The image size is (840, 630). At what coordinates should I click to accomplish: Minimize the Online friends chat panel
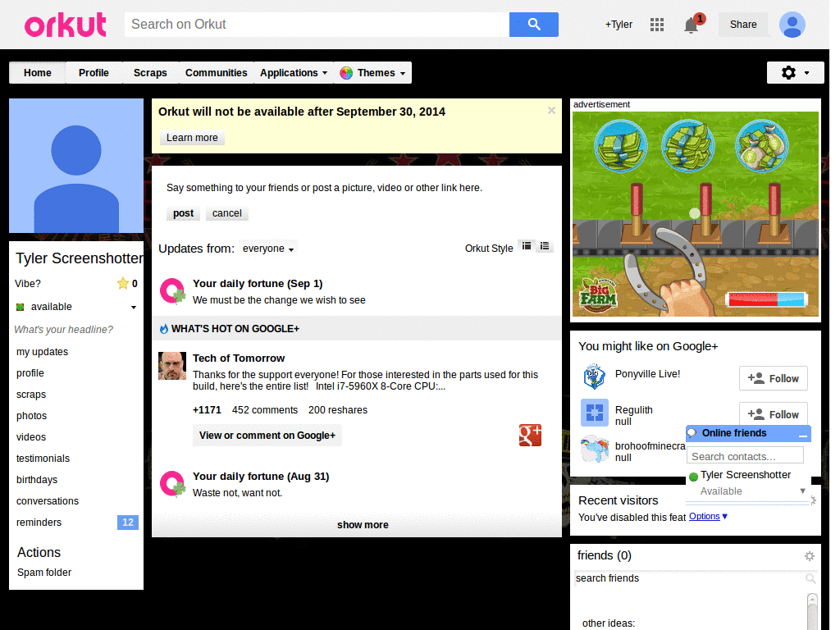tap(802, 435)
